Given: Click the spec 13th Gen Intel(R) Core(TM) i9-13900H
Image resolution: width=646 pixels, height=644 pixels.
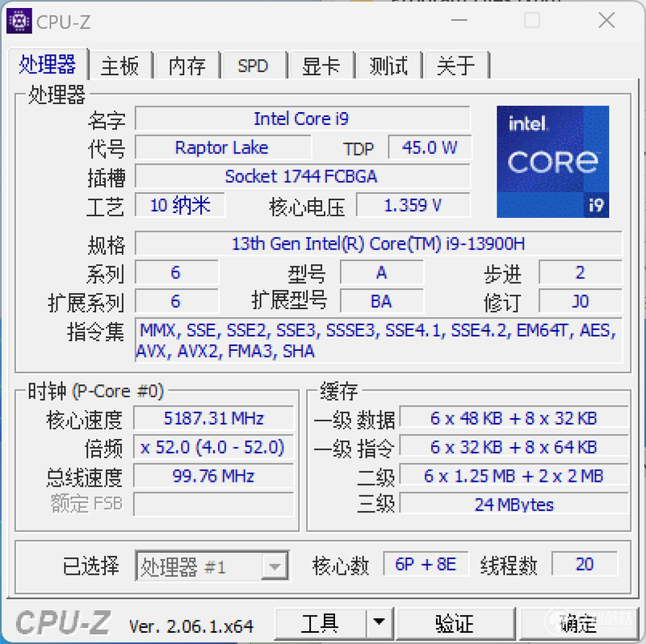Looking at the screenshot, I should click(x=378, y=244).
